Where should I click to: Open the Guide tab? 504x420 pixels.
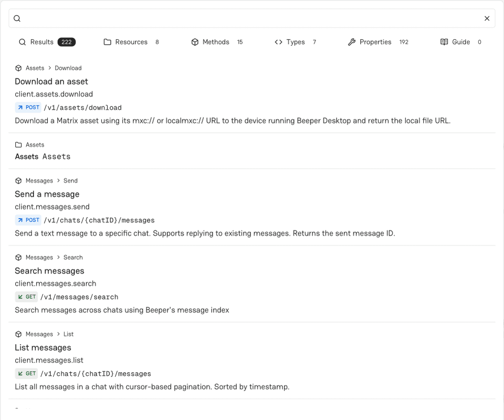461,42
